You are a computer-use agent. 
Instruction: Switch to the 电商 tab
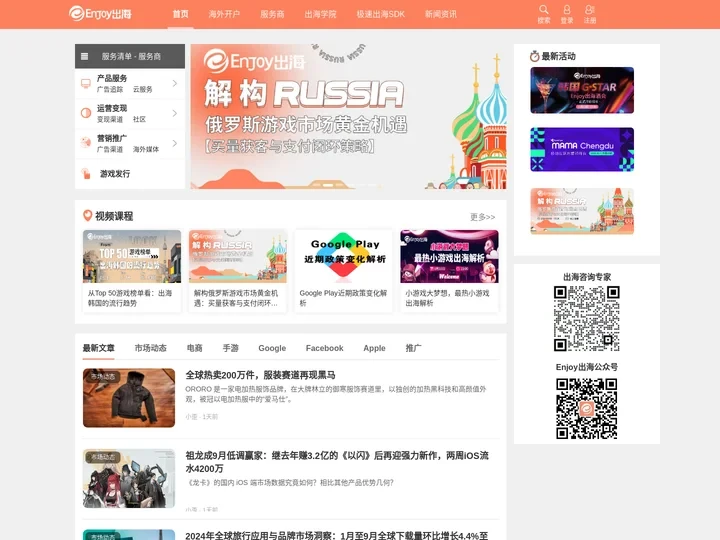pos(195,348)
